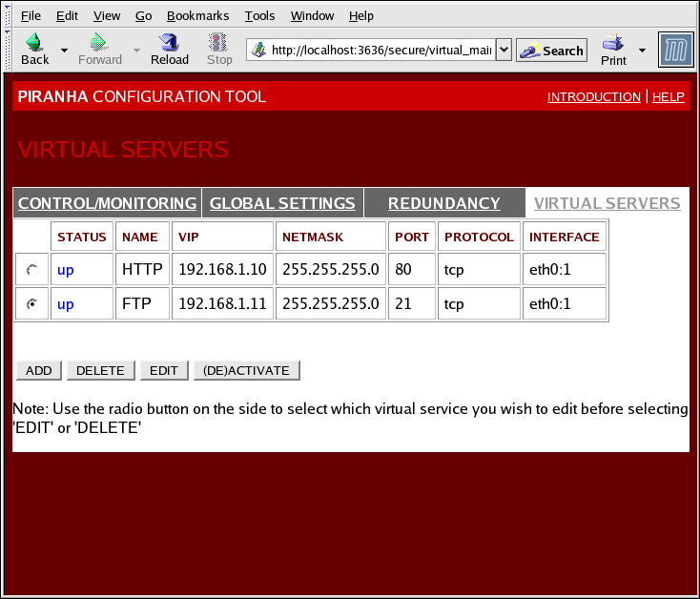Expand the URL bar history dropdown
The image size is (700, 599).
point(504,51)
